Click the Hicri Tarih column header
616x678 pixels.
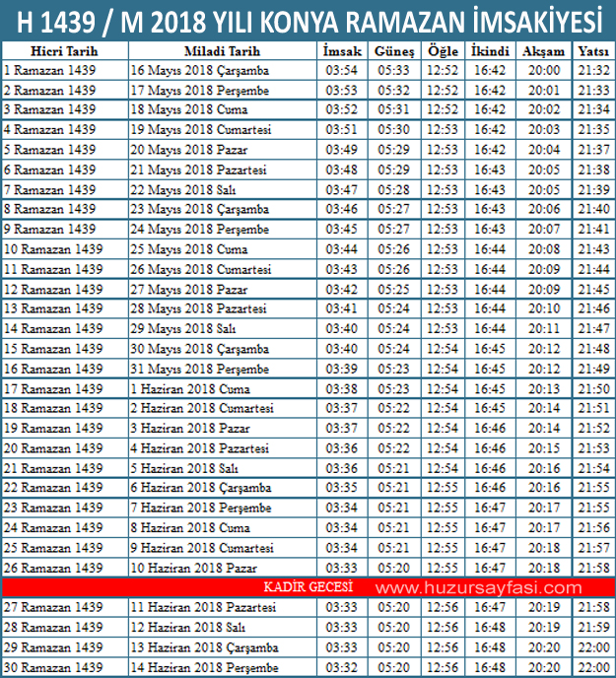click(x=63, y=50)
